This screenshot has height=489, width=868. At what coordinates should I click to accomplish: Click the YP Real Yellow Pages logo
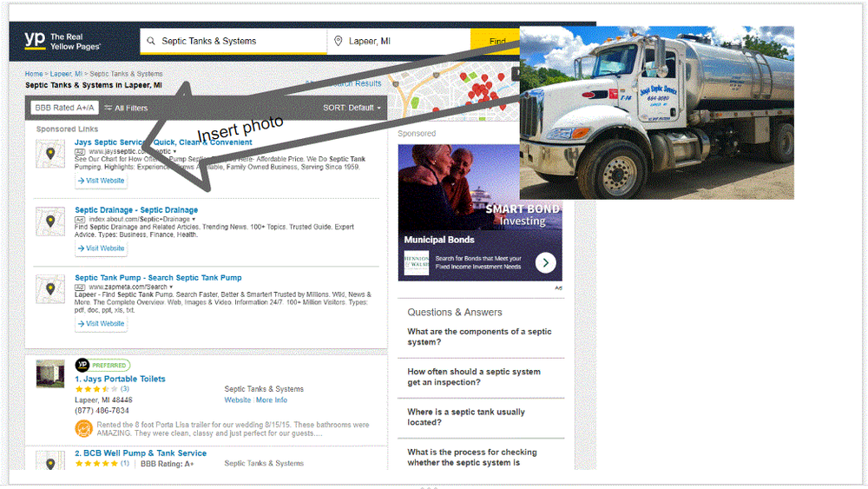point(62,41)
